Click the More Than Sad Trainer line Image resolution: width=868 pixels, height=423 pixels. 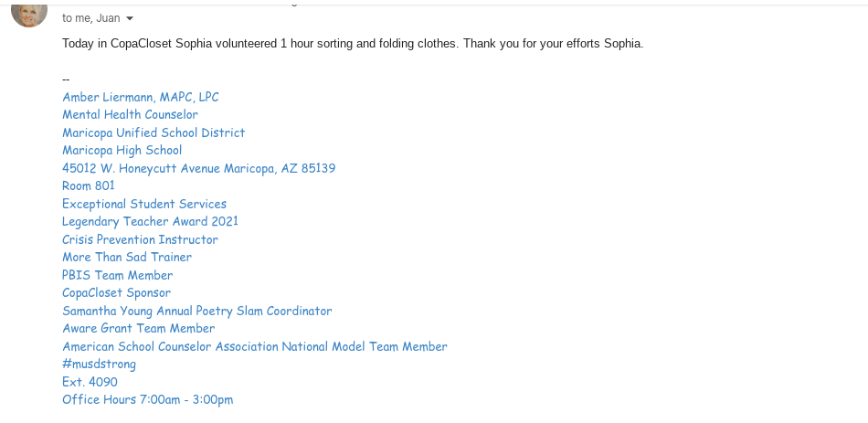click(x=127, y=257)
